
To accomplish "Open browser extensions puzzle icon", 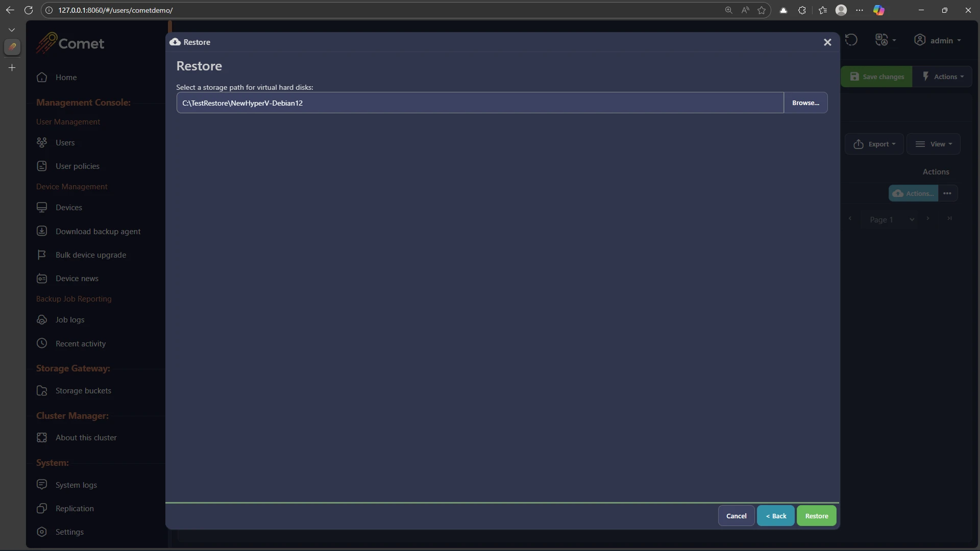I will pyautogui.click(x=802, y=10).
